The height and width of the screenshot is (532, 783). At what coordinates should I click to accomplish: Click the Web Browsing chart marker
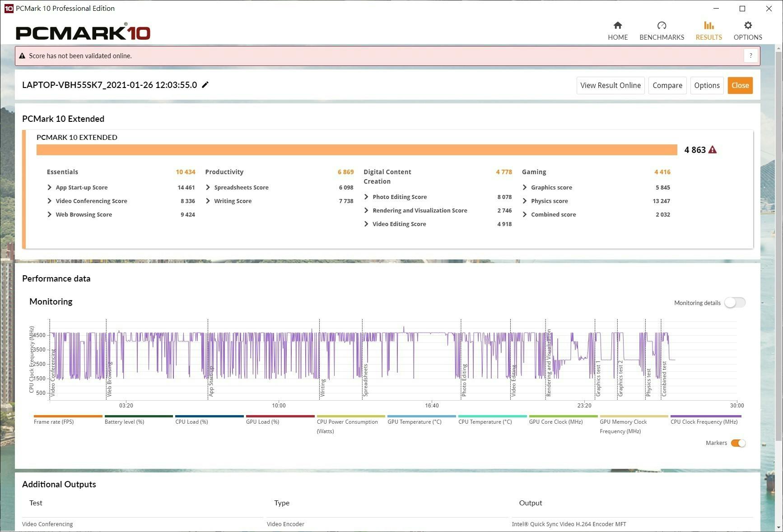pyautogui.click(x=109, y=379)
